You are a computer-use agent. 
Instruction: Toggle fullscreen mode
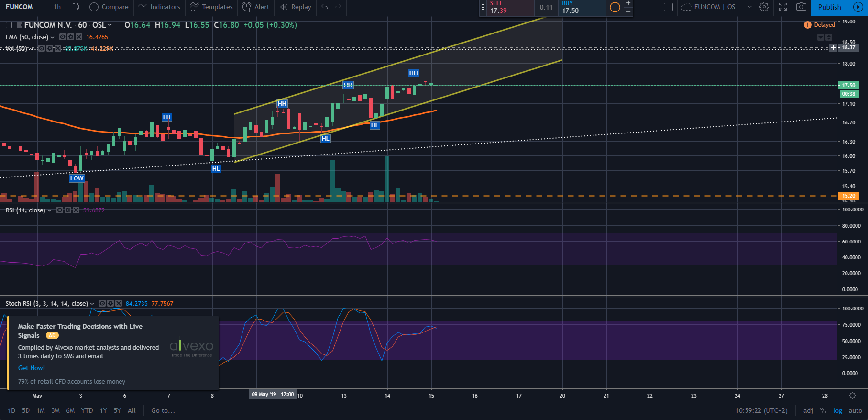(783, 7)
